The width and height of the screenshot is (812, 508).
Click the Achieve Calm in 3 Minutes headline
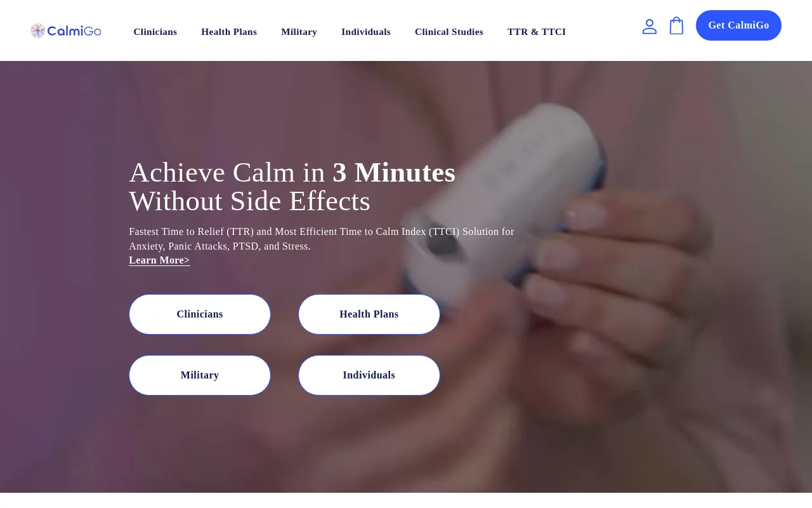(x=292, y=173)
